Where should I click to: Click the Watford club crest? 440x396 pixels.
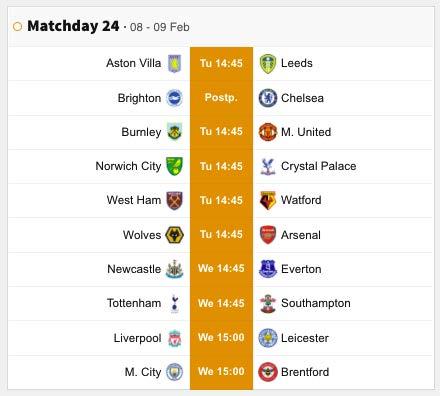[x=268, y=200]
